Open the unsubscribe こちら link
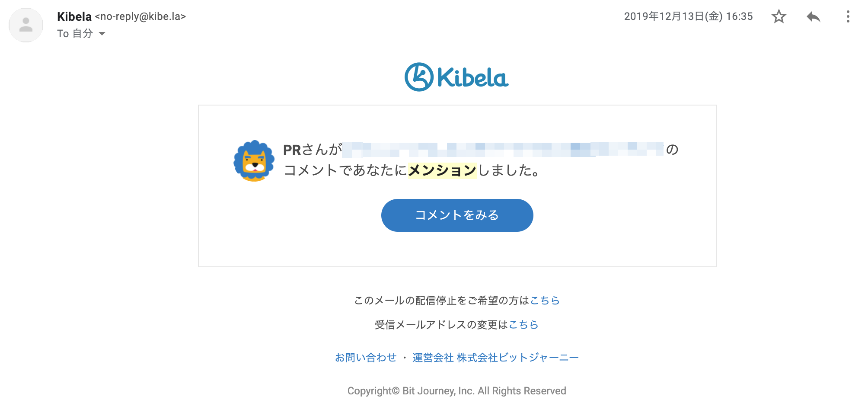868x416 pixels. point(545,300)
